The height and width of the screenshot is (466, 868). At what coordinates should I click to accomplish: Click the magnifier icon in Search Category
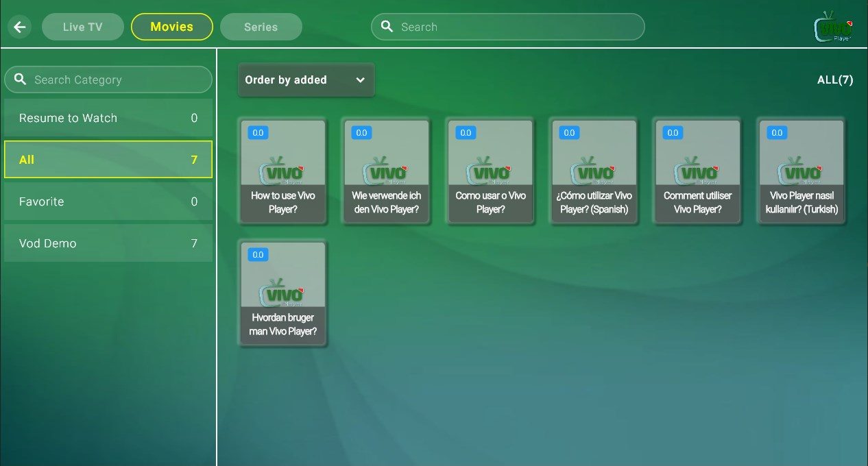click(21, 79)
